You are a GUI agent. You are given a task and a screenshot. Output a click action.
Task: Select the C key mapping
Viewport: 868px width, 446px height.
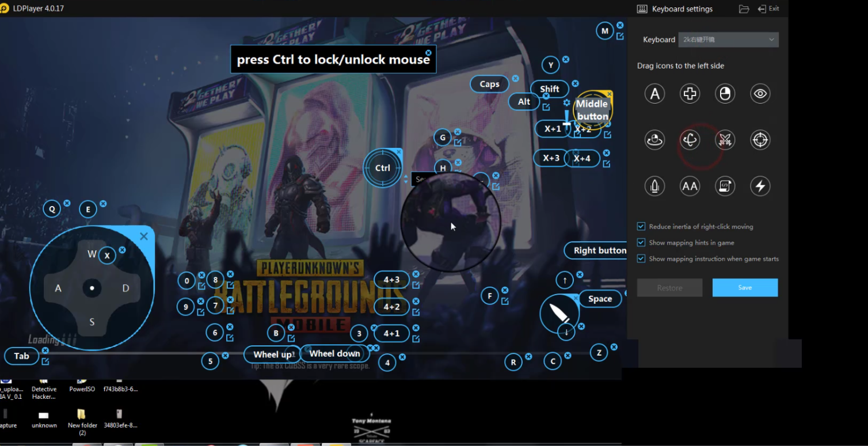click(x=553, y=361)
